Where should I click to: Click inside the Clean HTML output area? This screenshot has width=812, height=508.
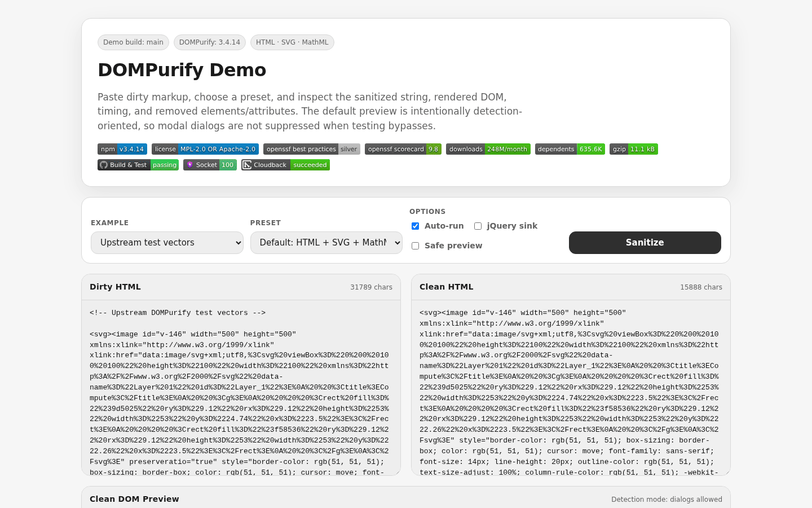(x=571, y=388)
